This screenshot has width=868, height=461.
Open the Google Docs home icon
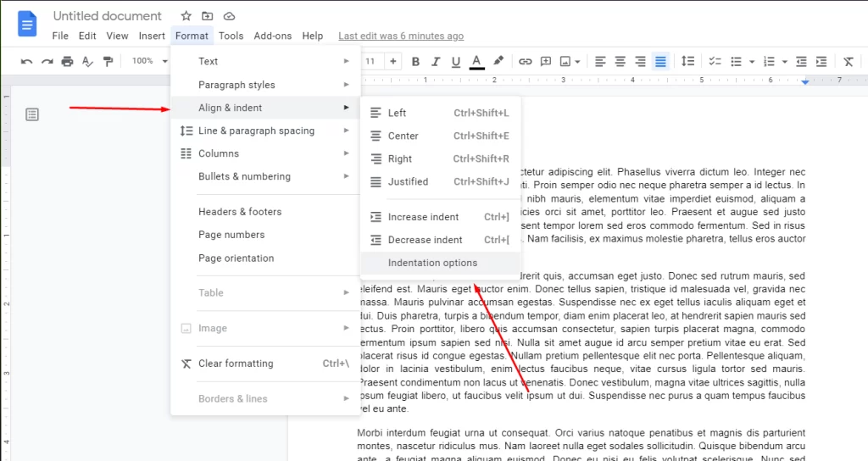tap(27, 25)
